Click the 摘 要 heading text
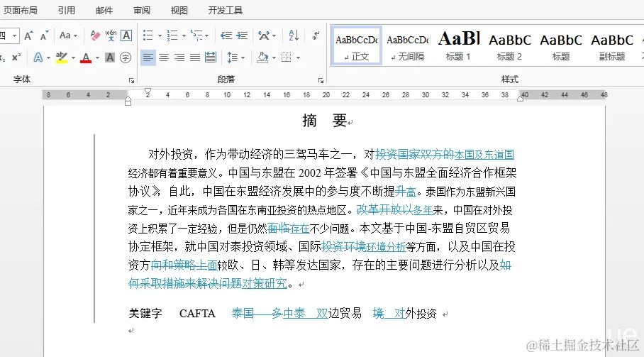 [x=324, y=121]
